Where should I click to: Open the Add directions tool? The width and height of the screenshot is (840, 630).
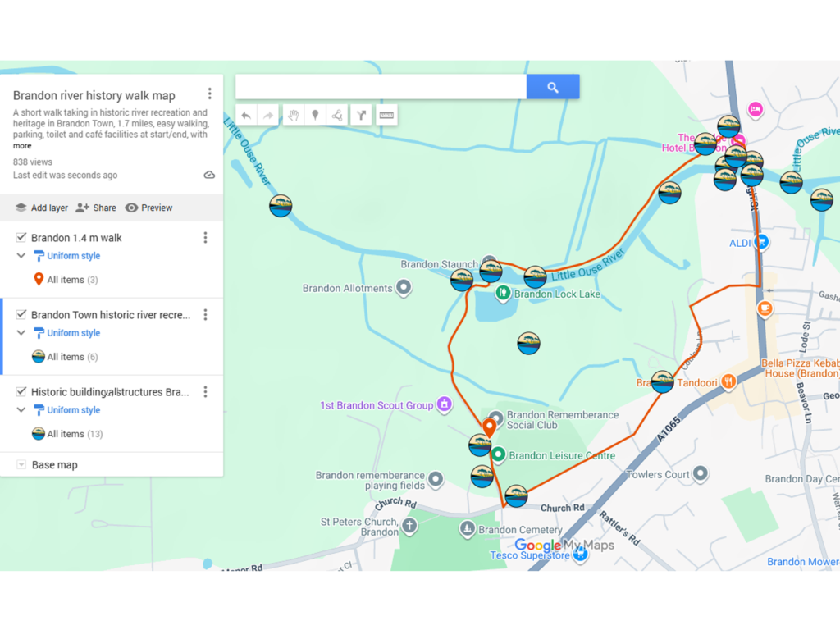(x=361, y=115)
